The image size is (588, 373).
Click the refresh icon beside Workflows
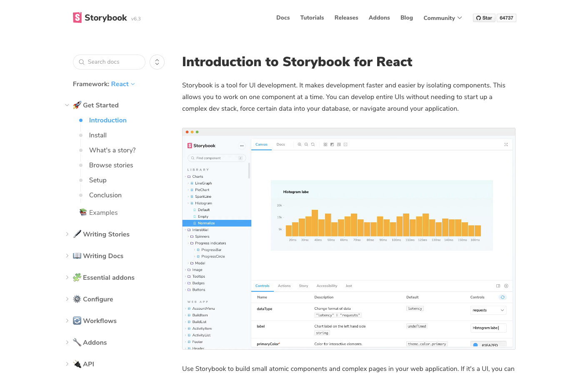coord(77,321)
